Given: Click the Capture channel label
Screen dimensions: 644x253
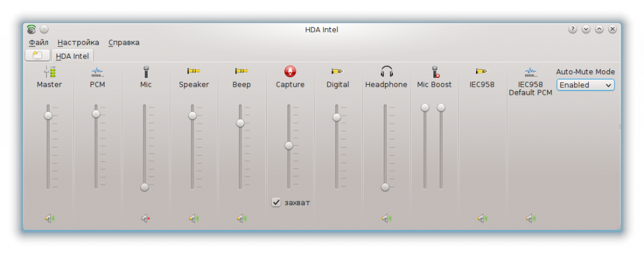Looking at the screenshot, I should tap(290, 85).
